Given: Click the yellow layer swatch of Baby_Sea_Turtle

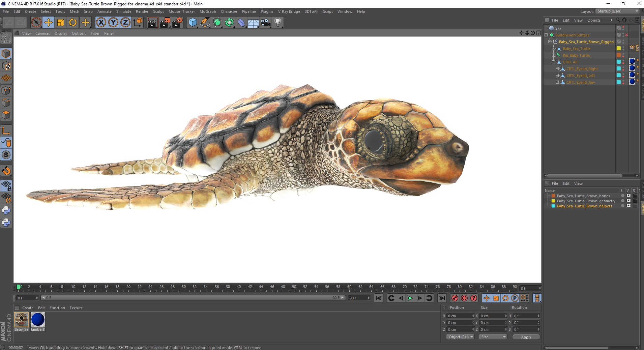Looking at the screenshot, I should coord(619,49).
